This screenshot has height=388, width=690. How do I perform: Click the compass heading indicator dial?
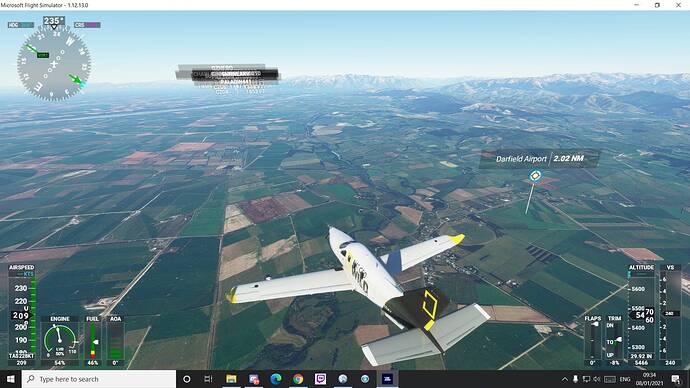[x=54, y=64]
